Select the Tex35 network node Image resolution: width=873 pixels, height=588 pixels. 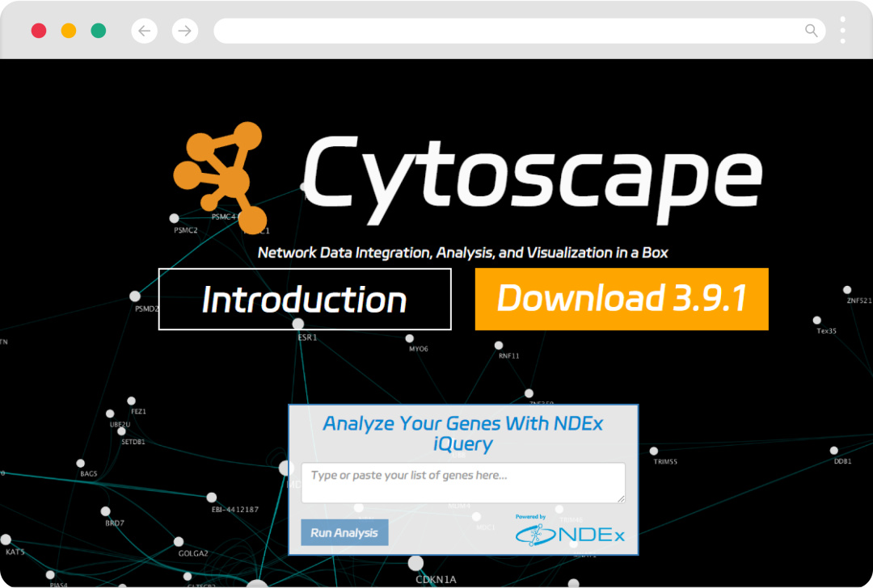(816, 320)
